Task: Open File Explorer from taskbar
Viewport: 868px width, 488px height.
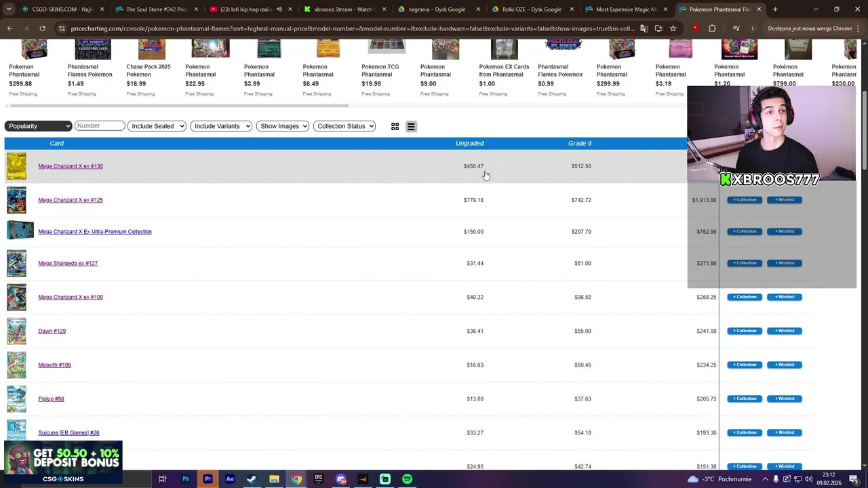Action: point(274,479)
